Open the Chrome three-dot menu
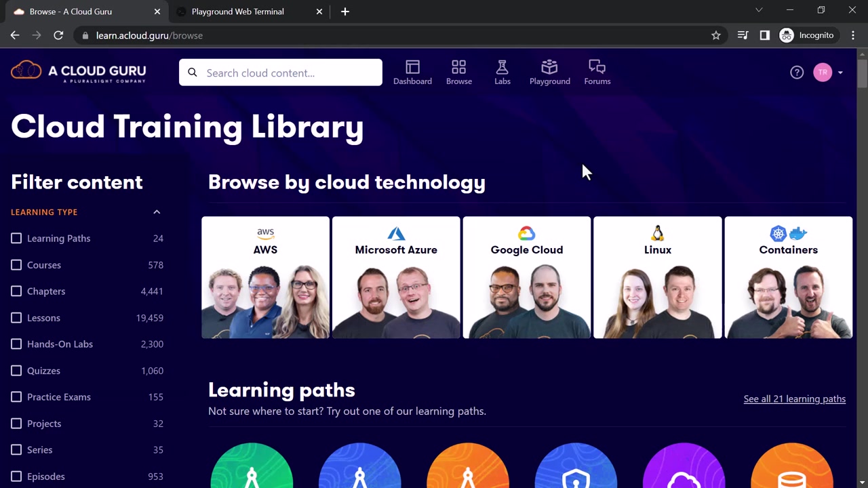The height and width of the screenshot is (488, 868). tap(853, 35)
